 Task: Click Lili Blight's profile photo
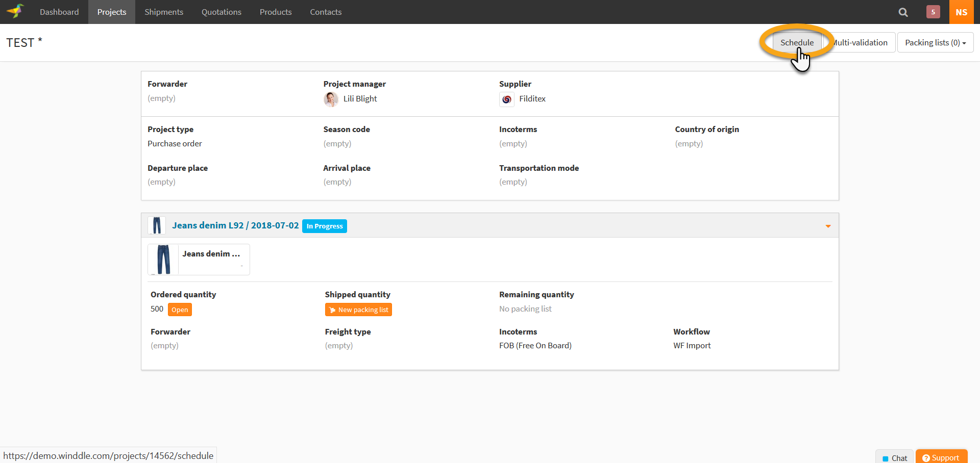tap(331, 99)
